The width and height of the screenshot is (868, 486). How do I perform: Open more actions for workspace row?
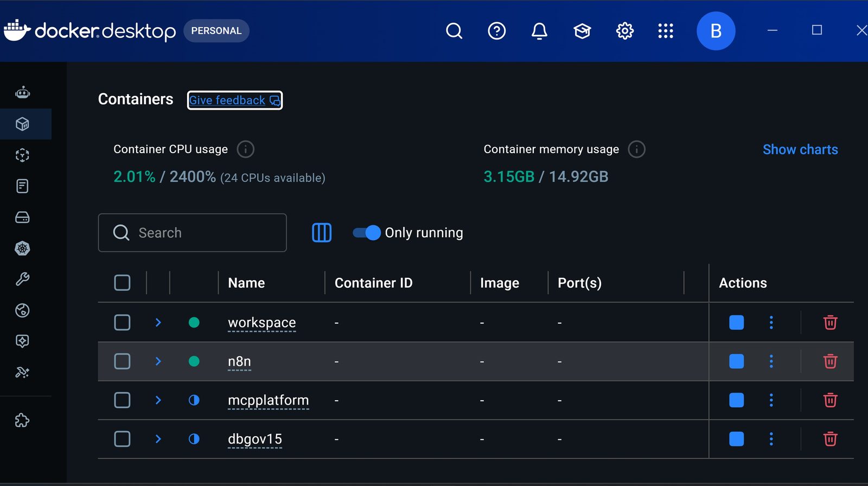point(771,323)
